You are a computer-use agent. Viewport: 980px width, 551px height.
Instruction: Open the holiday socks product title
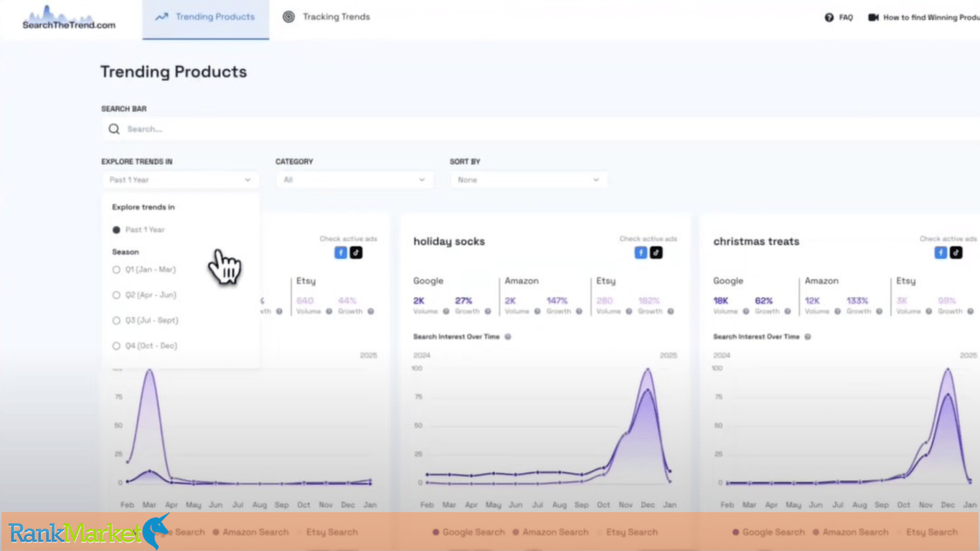pos(449,242)
